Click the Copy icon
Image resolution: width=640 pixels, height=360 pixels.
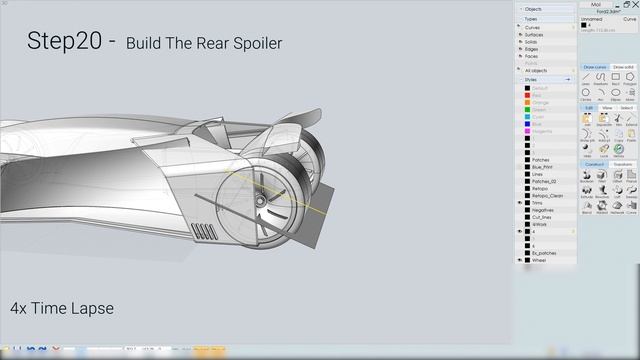click(618, 136)
